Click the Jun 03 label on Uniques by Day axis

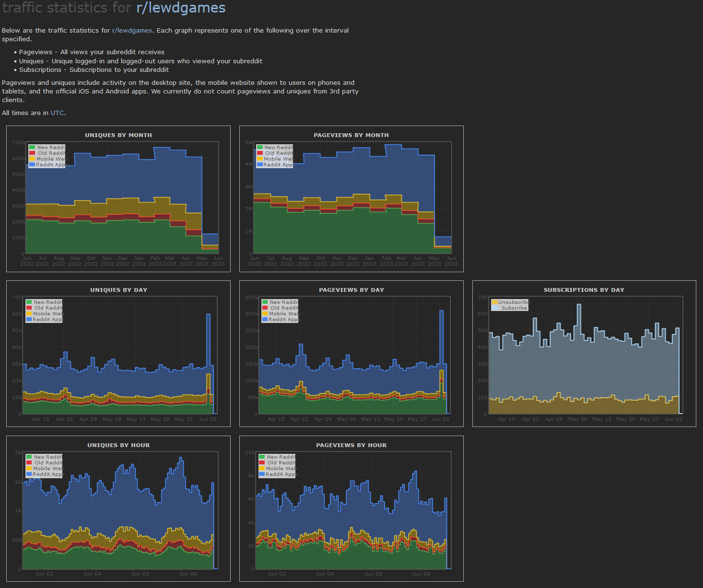[208, 419]
